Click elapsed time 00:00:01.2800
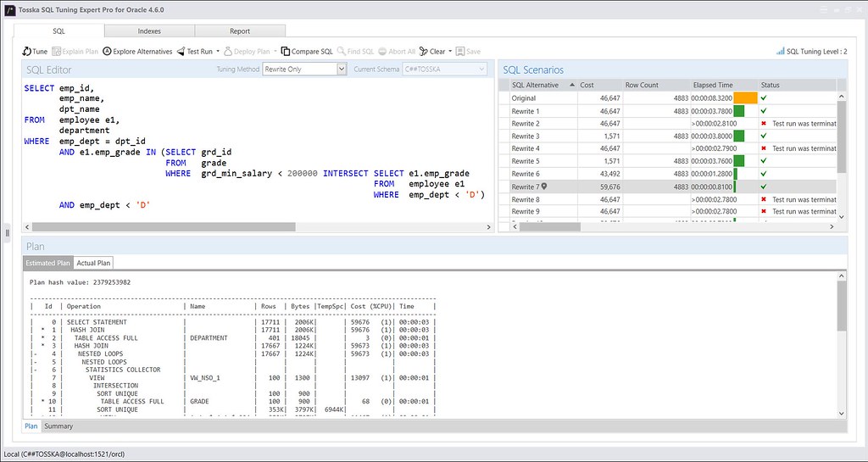868x462 pixels. pos(711,174)
